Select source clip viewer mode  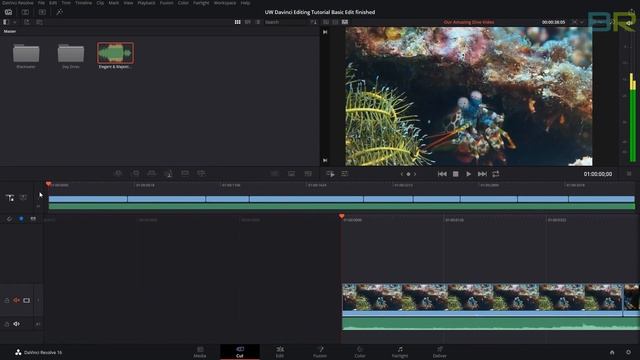click(x=326, y=22)
